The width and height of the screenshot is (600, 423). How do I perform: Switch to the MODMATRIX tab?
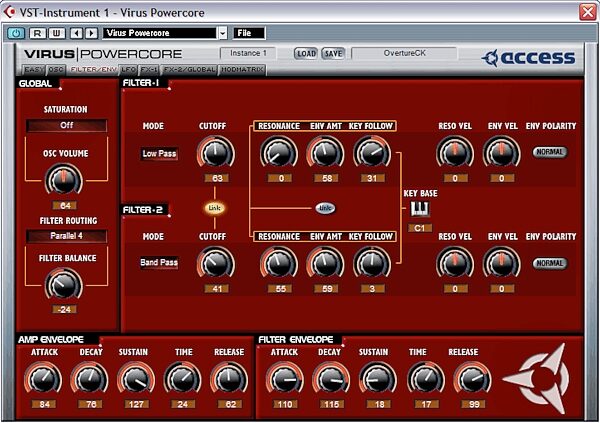[x=242, y=70]
